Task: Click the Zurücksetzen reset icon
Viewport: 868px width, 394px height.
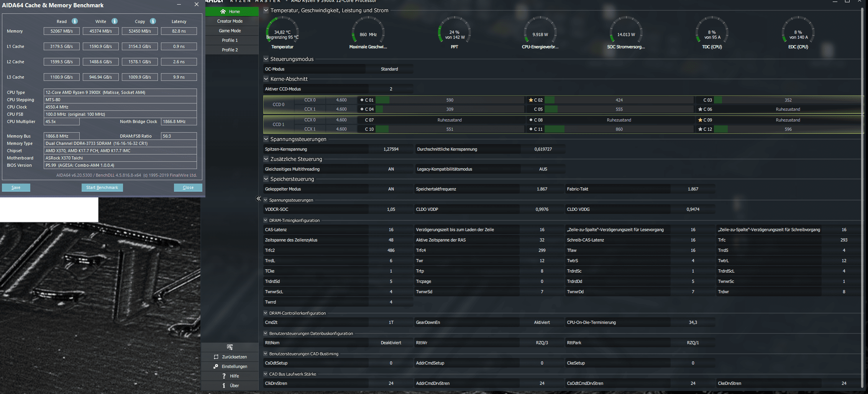Action: coord(216,357)
